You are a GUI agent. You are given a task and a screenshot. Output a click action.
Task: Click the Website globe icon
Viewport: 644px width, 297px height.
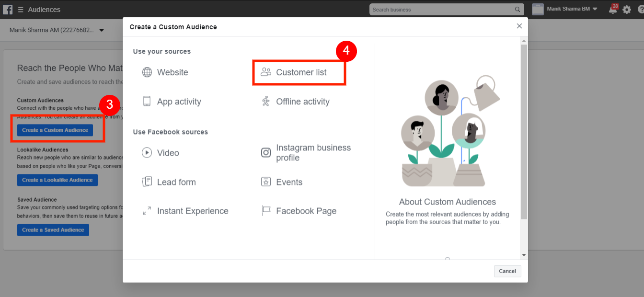pyautogui.click(x=147, y=72)
